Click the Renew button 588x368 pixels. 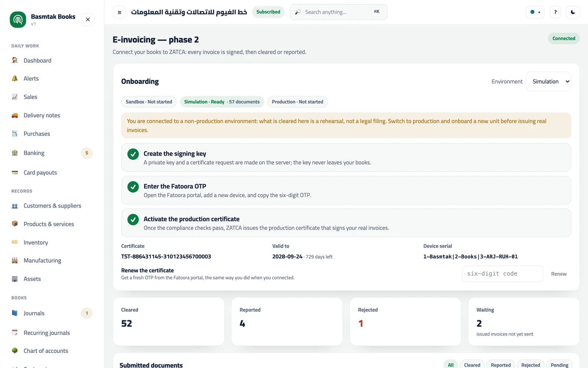[x=559, y=274]
